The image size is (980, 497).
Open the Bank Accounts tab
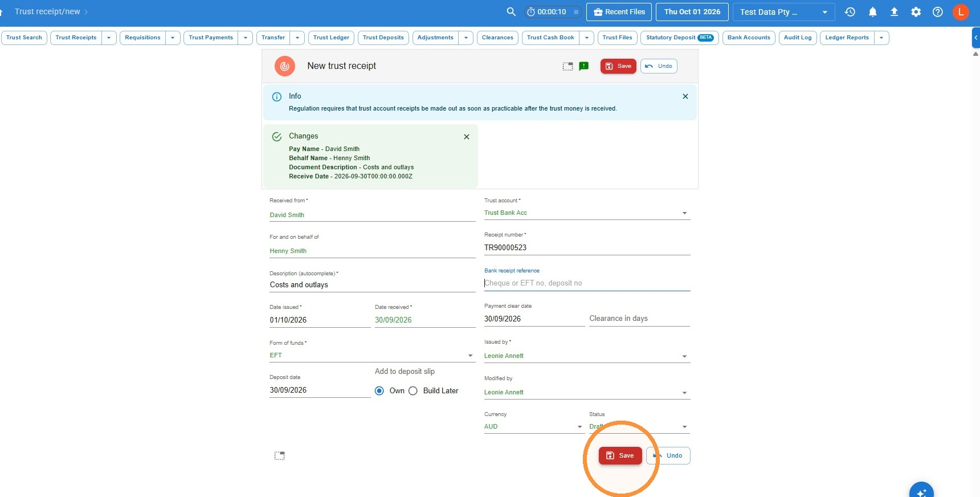(x=749, y=38)
